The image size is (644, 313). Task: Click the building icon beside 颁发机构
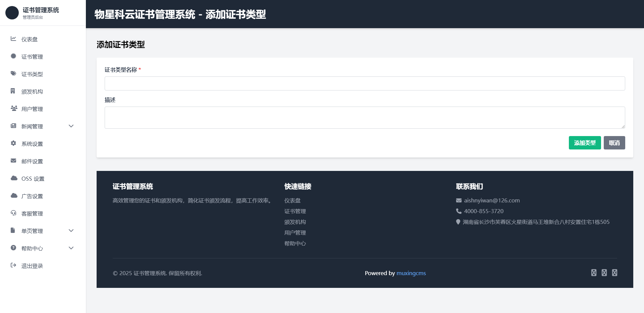[13, 91]
